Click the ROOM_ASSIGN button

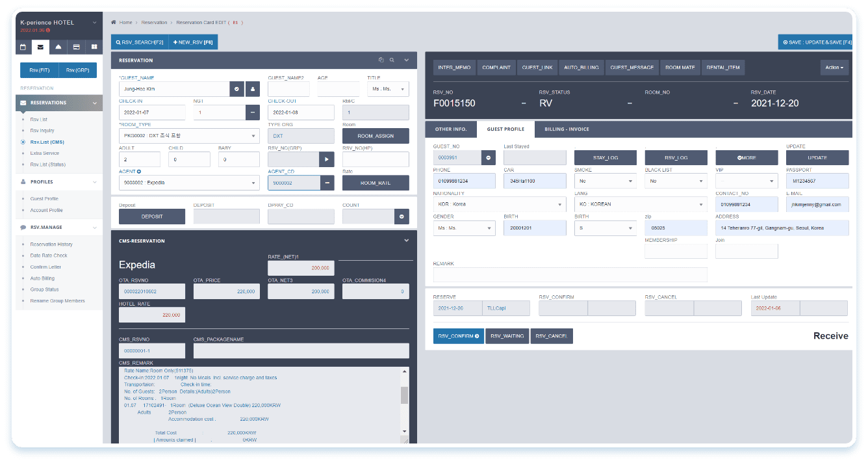pos(376,136)
